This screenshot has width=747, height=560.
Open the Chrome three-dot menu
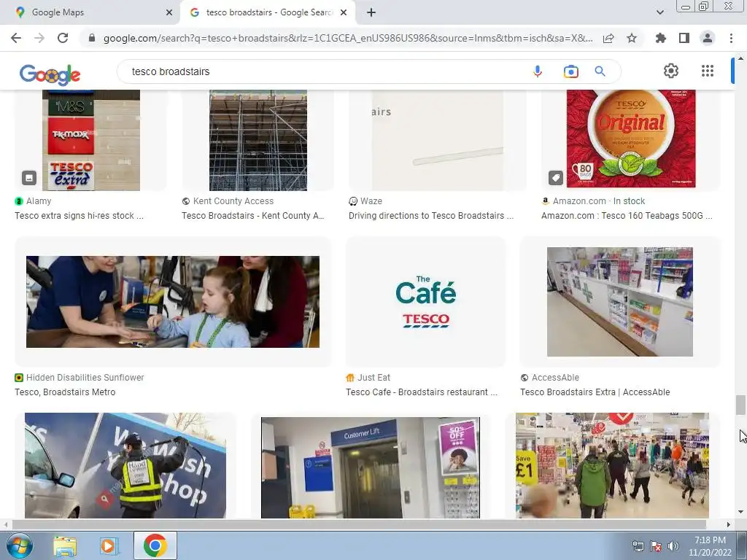(x=731, y=38)
